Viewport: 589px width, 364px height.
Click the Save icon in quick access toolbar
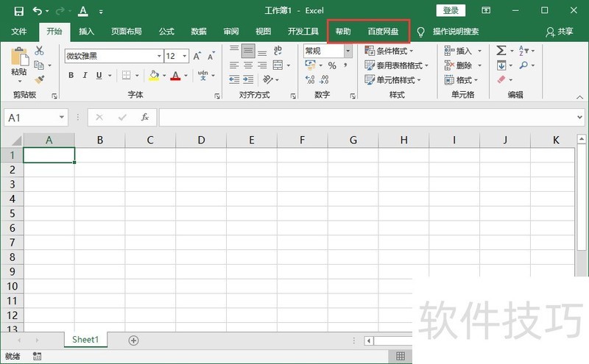(x=18, y=11)
